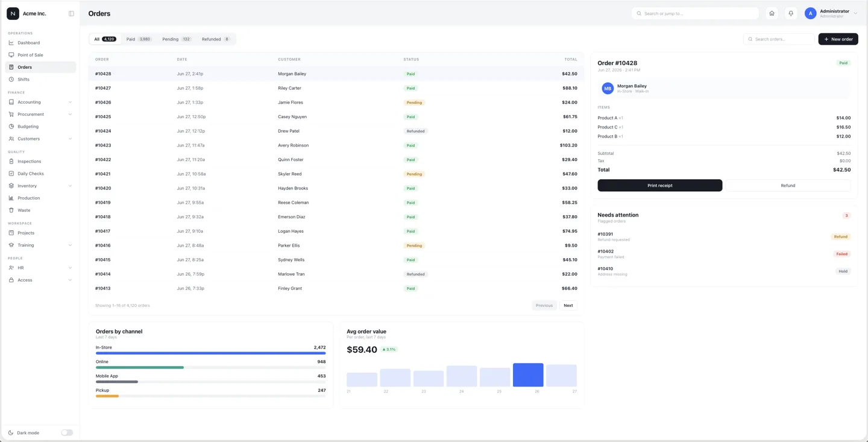Image resolution: width=868 pixels, height=442 pixels.
Task: Expand the HR submenu
Action: coord(70,268)
